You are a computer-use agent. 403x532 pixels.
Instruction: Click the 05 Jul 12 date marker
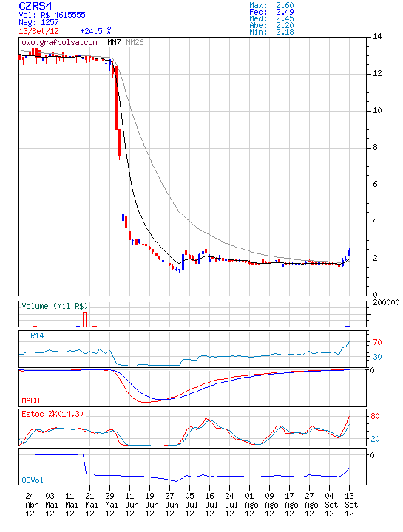(192, 505)
